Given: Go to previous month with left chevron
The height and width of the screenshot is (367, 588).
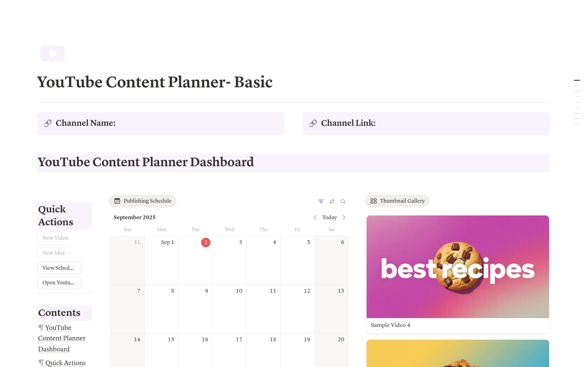Looking at the screenshot, I should [315, 217].
